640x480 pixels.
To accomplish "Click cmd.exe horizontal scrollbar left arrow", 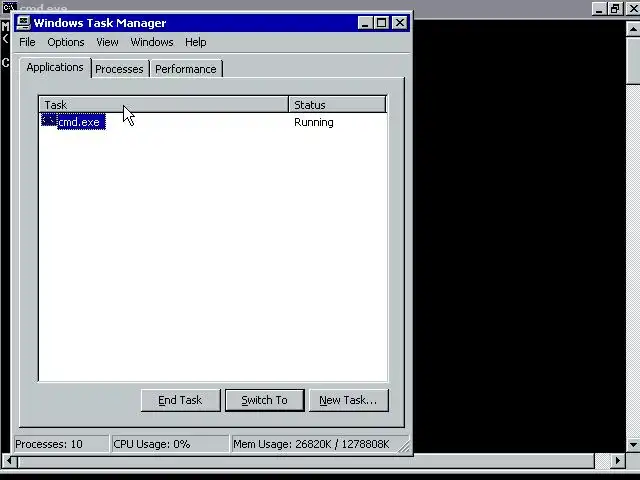I will (9, 461).
